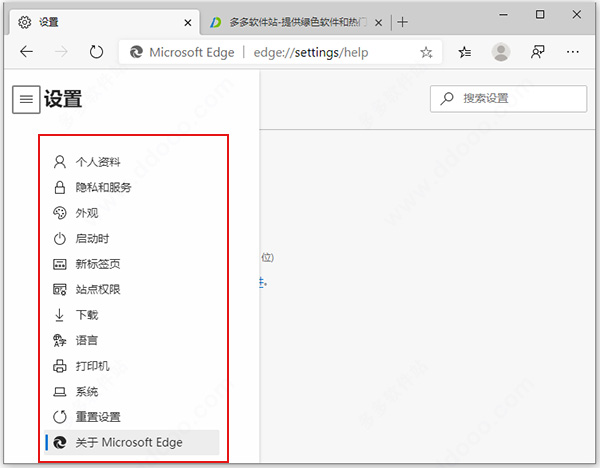Open 新标签页 settings section
This screenshot has width=600, height=468.
tap(131, 264)
